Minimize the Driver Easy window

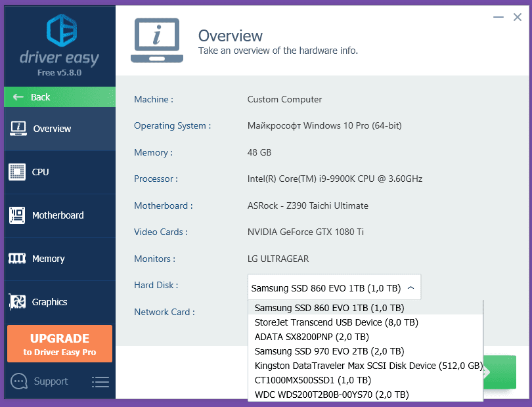point(498,17)
